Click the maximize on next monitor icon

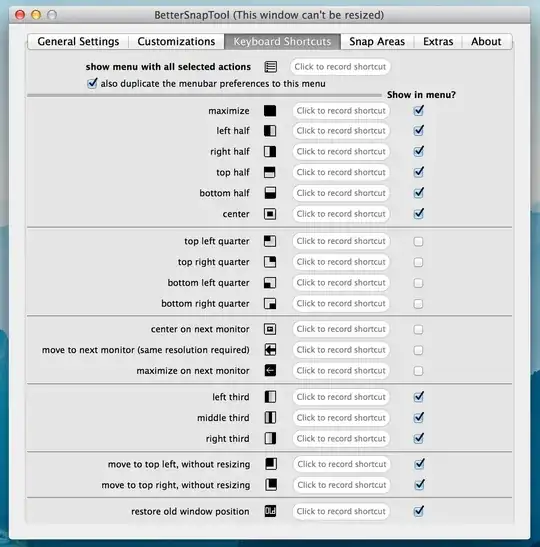click(x=270, y=370)
